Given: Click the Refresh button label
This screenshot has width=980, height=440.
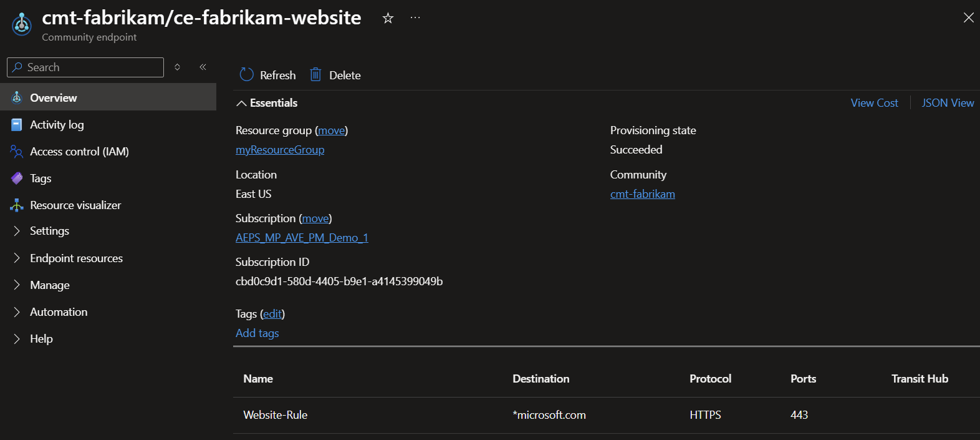Looking at the screenshot, I should [x=277, y=76].
